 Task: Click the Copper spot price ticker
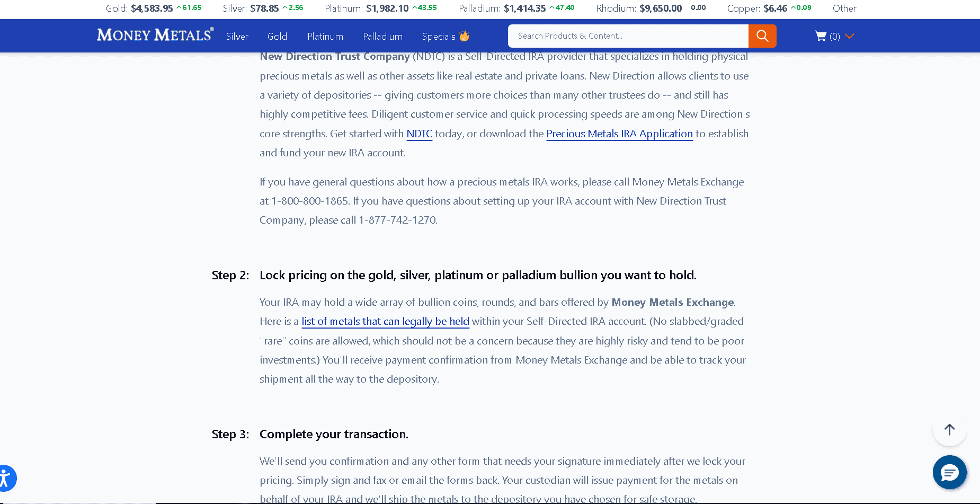click(x=769, y=8)
